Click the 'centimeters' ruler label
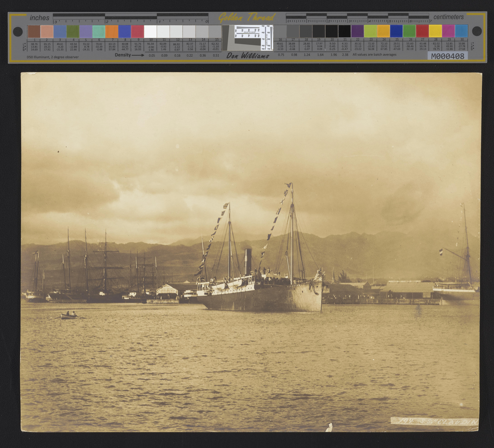Viewport: 494px width, 448px height. (449, 17)
